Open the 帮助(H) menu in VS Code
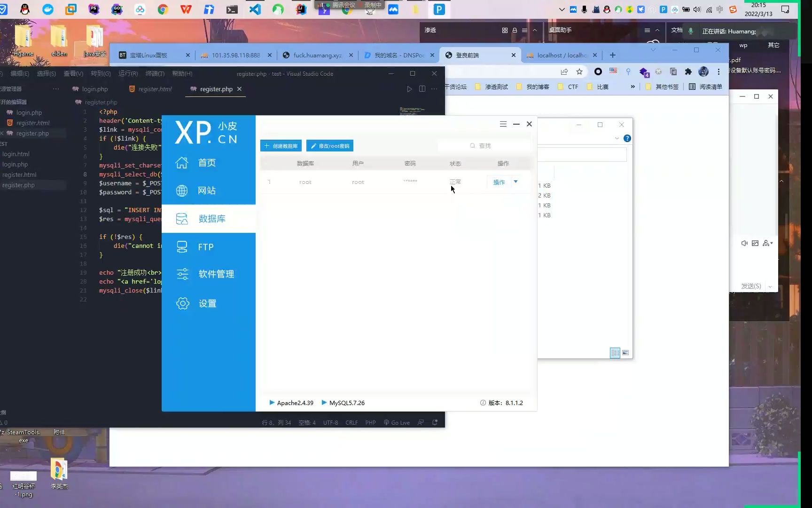The width and height of the screenshot is (812, 508). [182, 73]
